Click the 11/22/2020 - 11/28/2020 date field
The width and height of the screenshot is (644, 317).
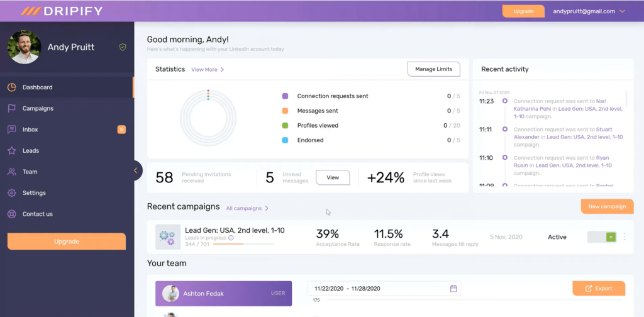coord(384,288)
